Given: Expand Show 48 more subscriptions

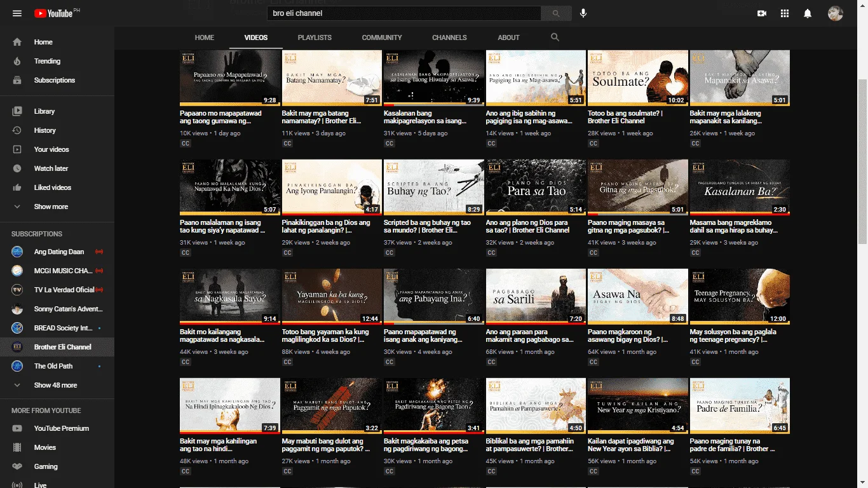Looking at the screenshot, I should pyautogui.click(x=57, y=385).
